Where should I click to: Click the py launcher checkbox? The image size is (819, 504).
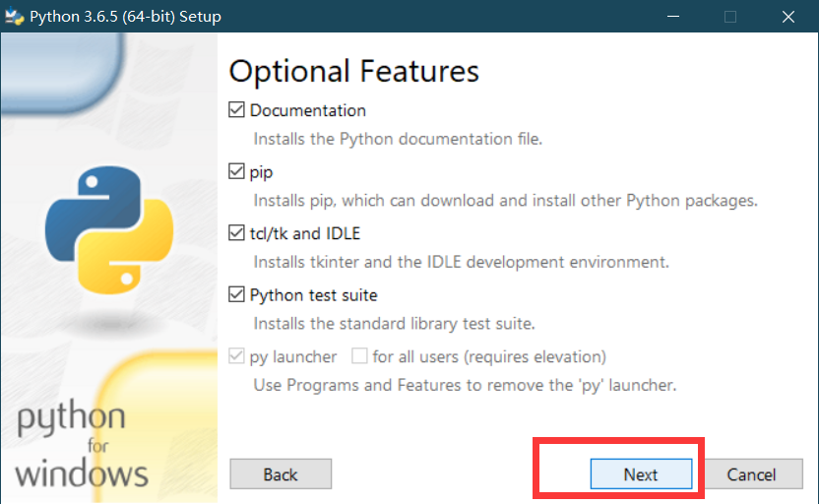tap(236, 356)
